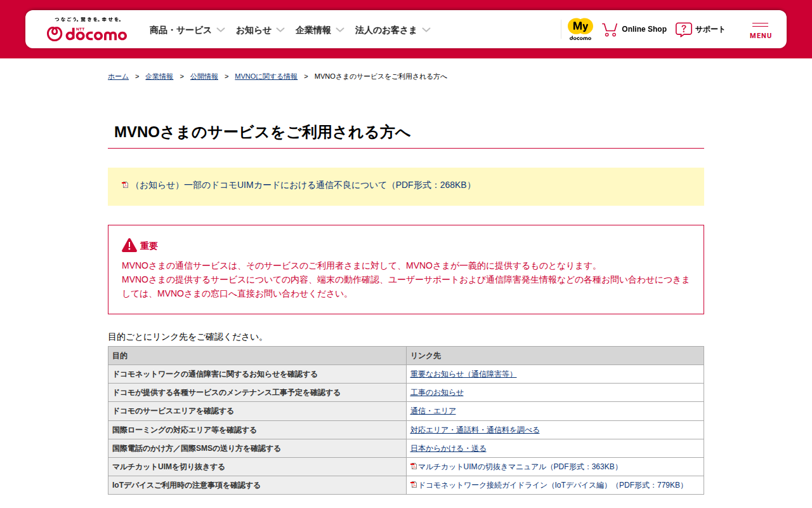Open My docomo account icon
Image resolution: width=812 pixels, height=508 pixels.
point(580,29)
